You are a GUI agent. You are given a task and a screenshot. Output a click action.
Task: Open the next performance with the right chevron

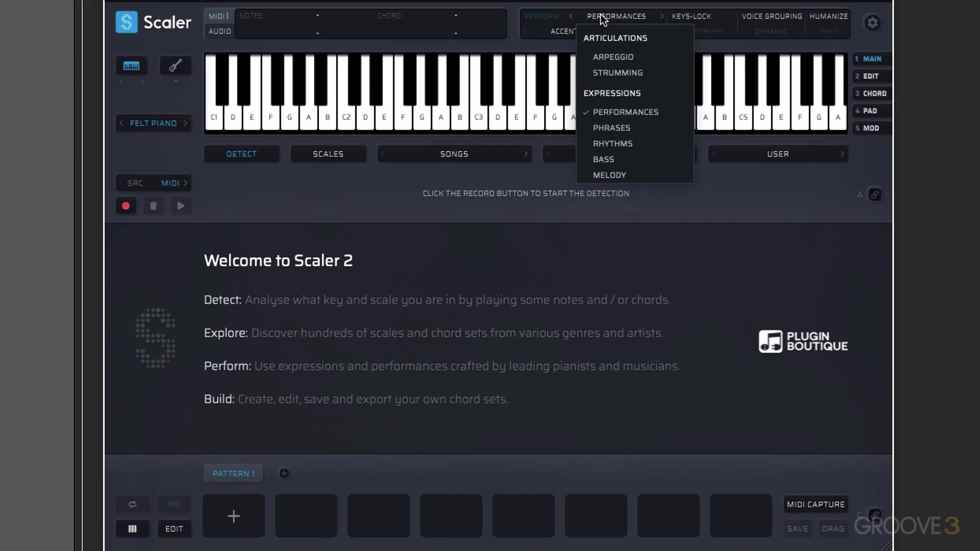coord(662,16)
